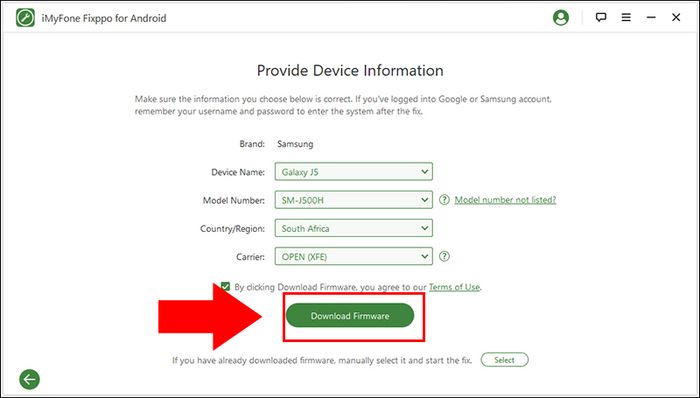Image resolution: width=700 pixels, height=398 pixels.
Task: Click the Device Name dropdown arrow chevron
Action: point(425,172)
